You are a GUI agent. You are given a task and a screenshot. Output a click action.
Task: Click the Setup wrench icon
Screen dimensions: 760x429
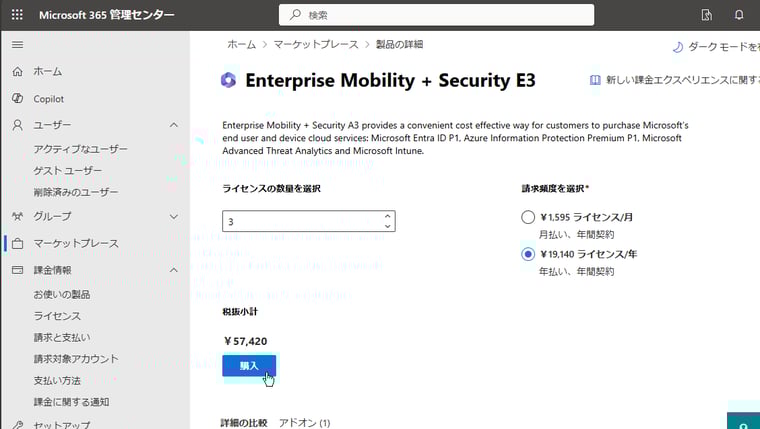tap(17, 425)
